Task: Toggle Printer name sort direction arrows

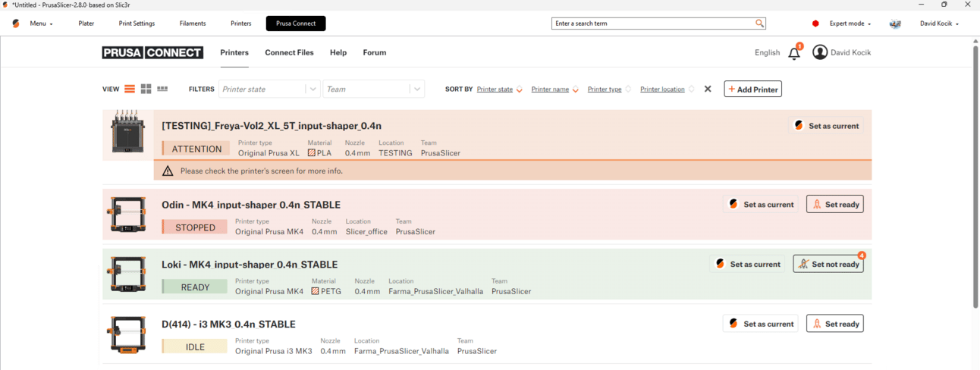Action: coord(576,89)
